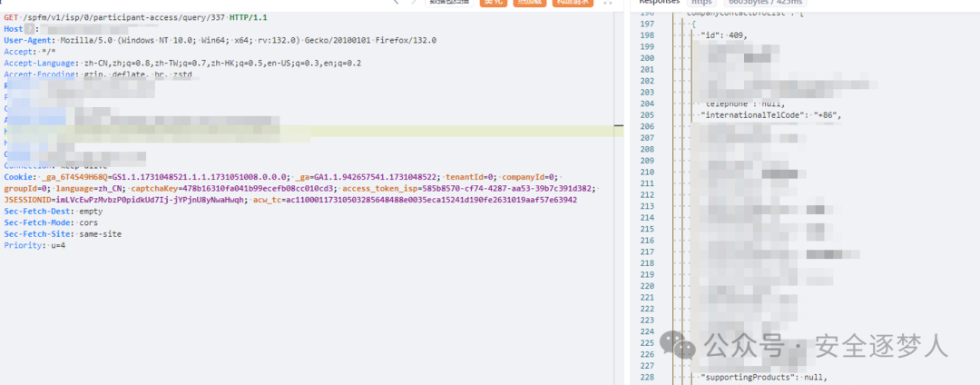Click the Firefox/132.0 user agent value
The image size is (980, 385).
tap(406, 40)
